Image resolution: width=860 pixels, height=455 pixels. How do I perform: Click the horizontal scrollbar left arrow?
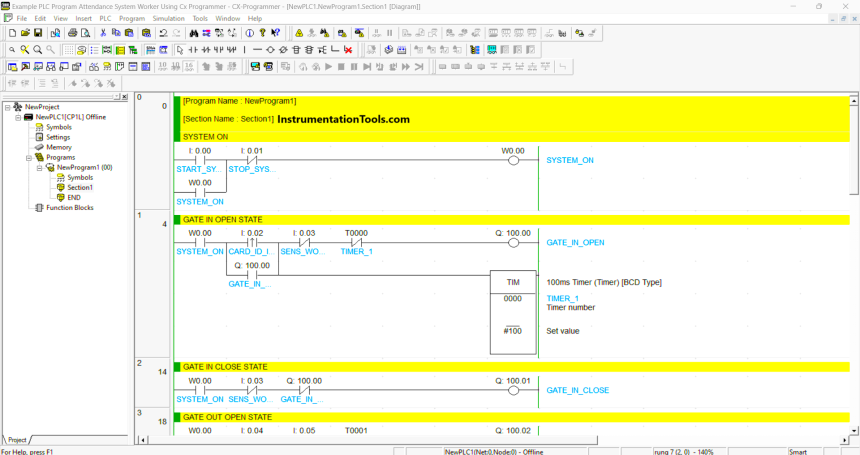(x=144, y=440)
